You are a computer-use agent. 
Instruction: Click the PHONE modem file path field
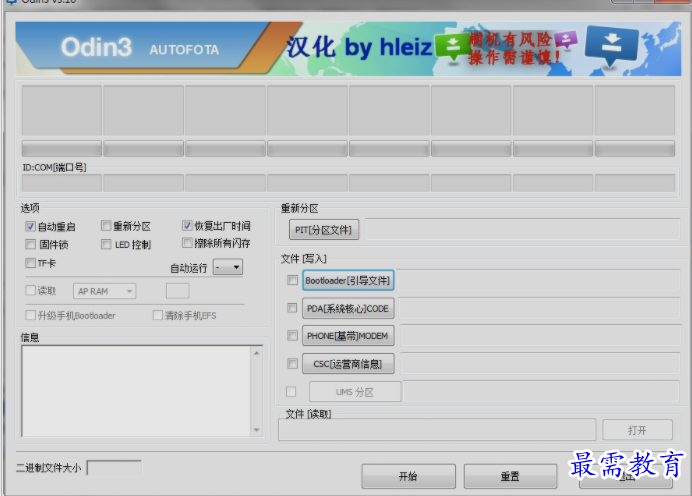point(540,335)
